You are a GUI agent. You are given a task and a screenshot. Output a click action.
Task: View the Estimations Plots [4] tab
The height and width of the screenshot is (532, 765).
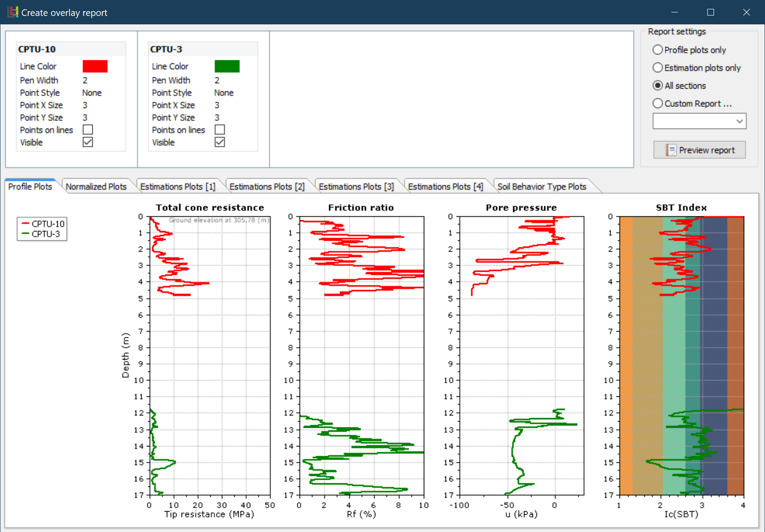[x=446, y=186]
